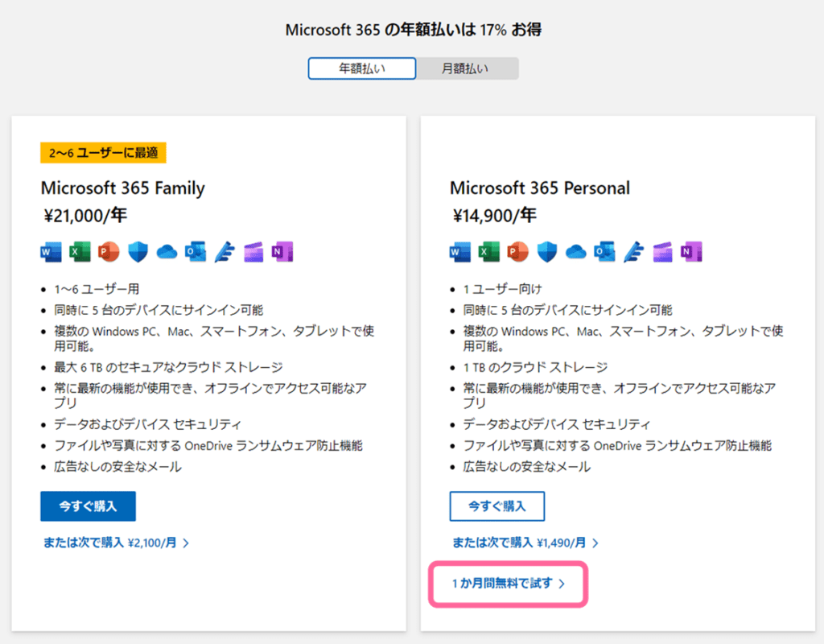Click 最大 6 TB のセキュアなクラウド ストレージ text
824x644 pixels.
coord(168,367)
